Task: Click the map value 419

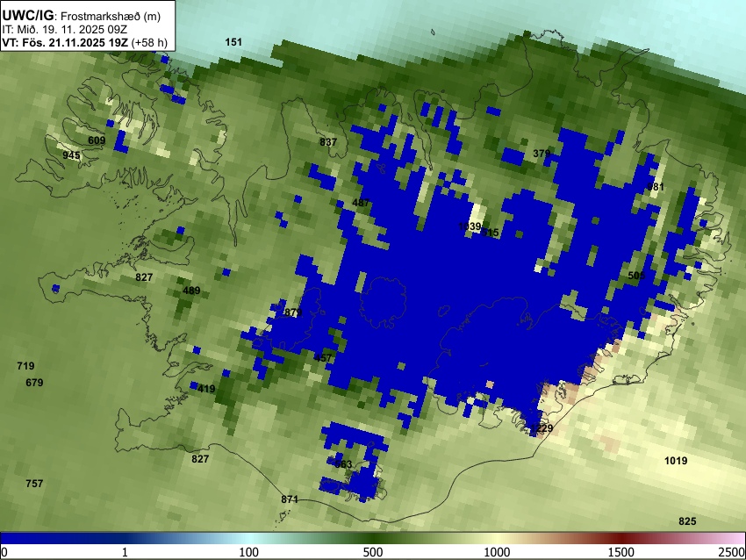Action: pyautogui.click(x=206, y=389)
